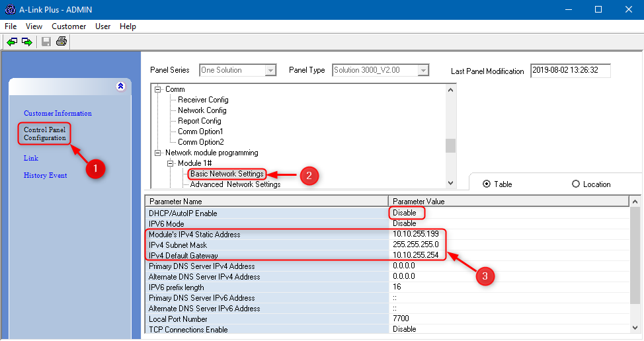Viewport: 644px width, 341px height.
Task: Click tree scrollbar down arrow
Action: coord(450,183)
